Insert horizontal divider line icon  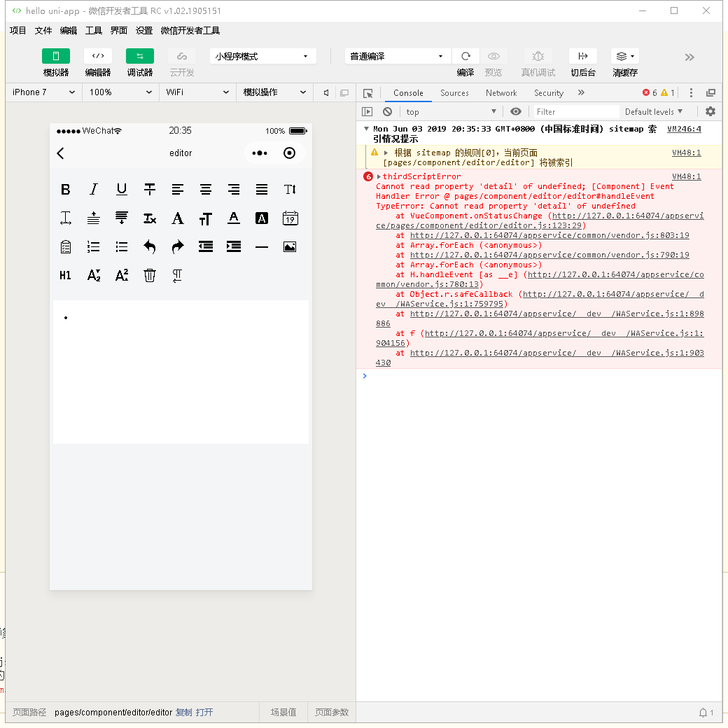point(262,248)
